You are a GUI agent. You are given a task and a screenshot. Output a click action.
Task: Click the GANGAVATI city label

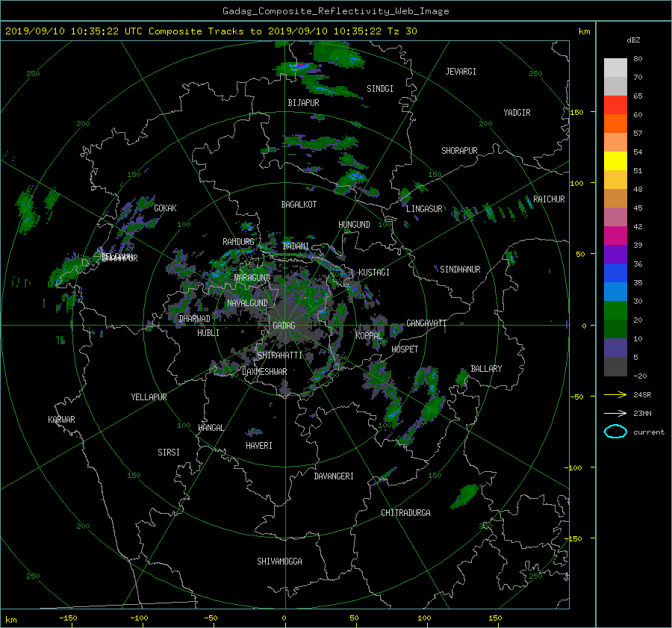(x=426, y=323)
